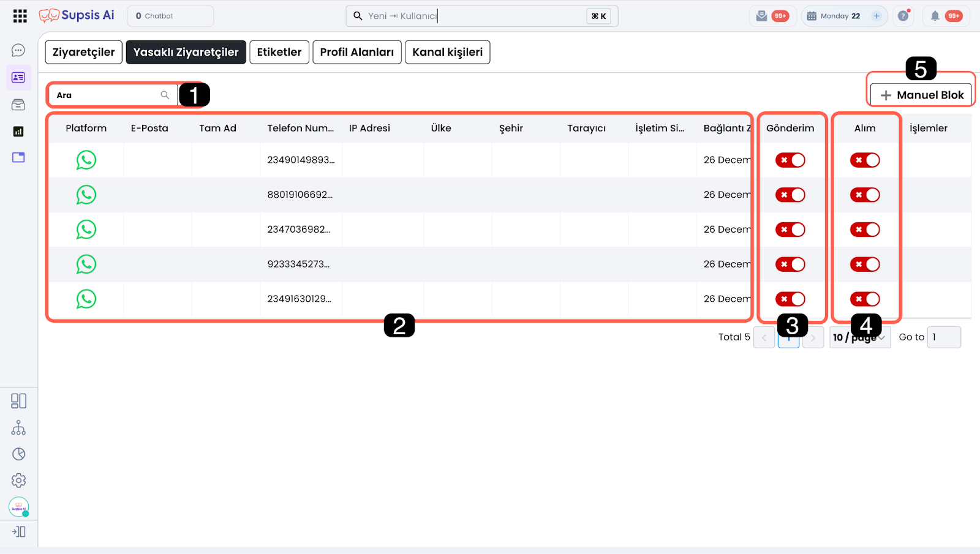Screen dimensions: 980x554
Task: Open the Etiketler tab
Action: pyautogui.click(x=279, y=52)
